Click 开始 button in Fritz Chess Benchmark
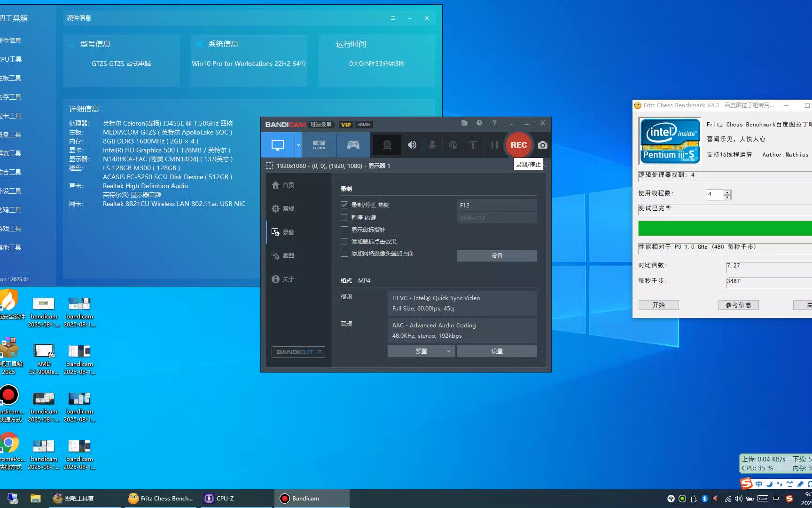 pos(658,305)
